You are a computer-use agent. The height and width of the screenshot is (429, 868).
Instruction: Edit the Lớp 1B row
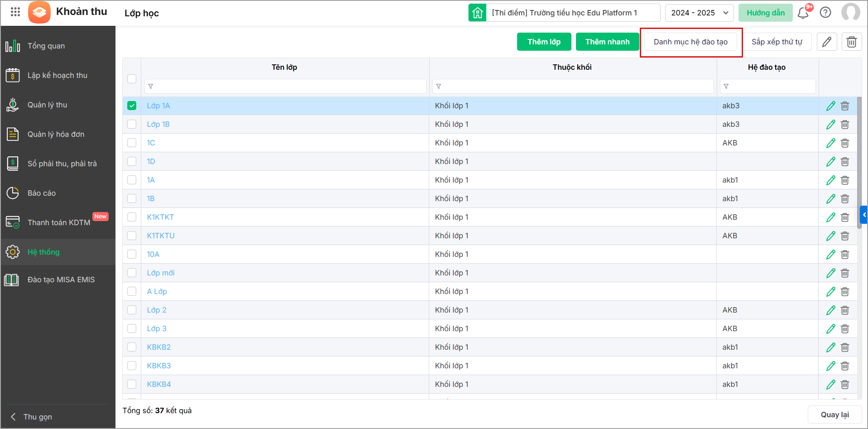(831, 125)
